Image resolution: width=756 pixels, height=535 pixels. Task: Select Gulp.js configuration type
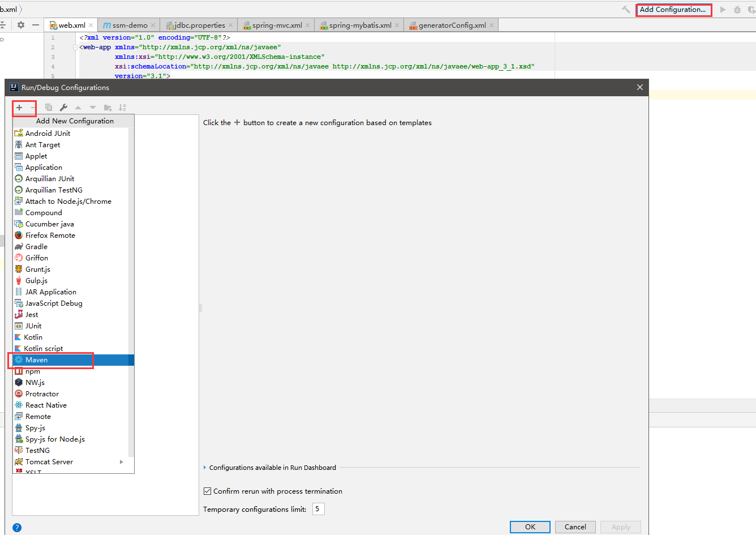click(x=71, y=281)
